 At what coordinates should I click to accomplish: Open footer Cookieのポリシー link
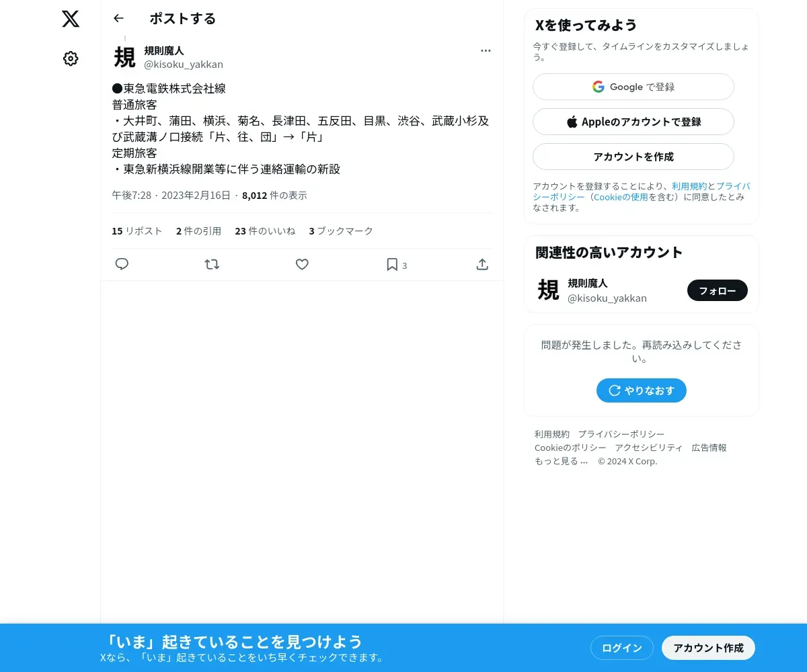pos(570,448)
